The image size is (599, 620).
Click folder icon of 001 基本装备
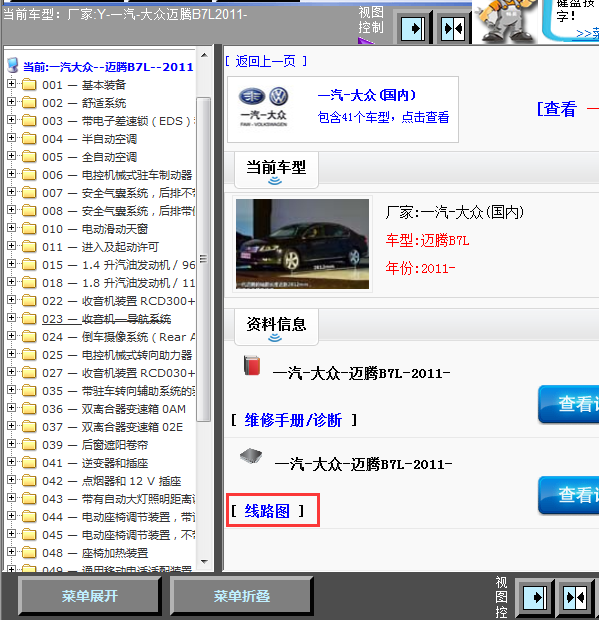pyautogui.click(x=29, y=85)
